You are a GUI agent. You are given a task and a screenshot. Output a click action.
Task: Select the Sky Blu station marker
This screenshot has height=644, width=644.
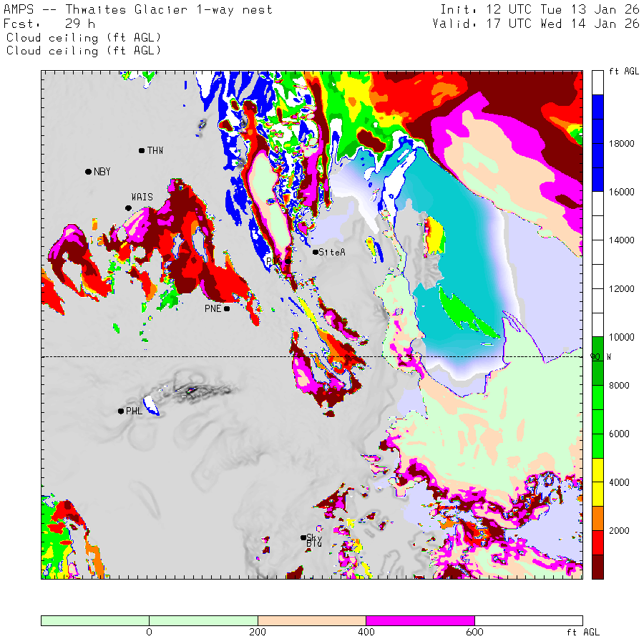tap(303, 537)
